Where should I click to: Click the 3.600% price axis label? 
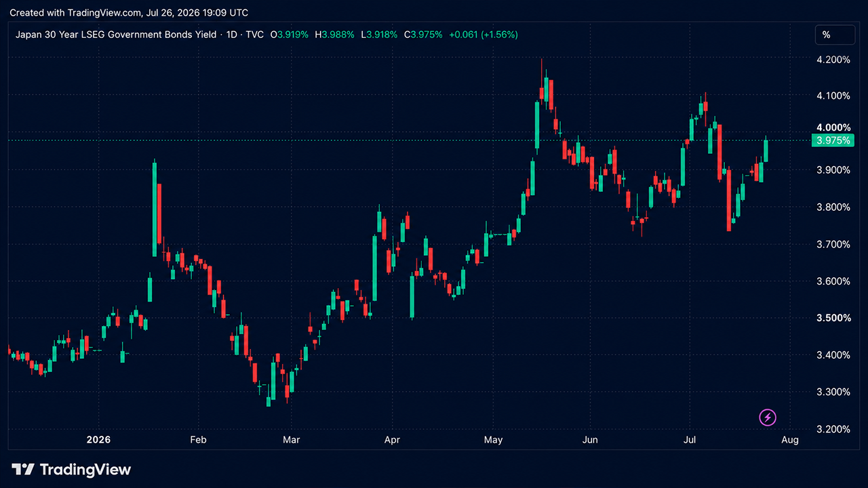(833, 281)
